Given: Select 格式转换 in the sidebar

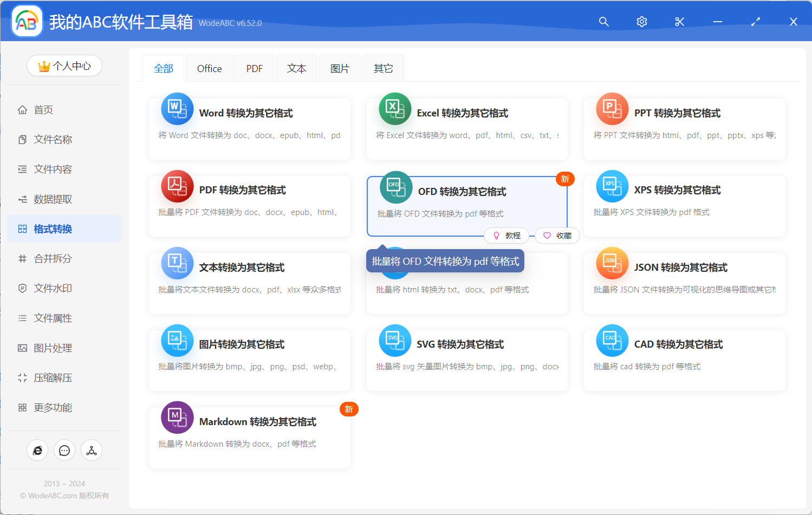Looking at the screenshot, I should point(54,229).
